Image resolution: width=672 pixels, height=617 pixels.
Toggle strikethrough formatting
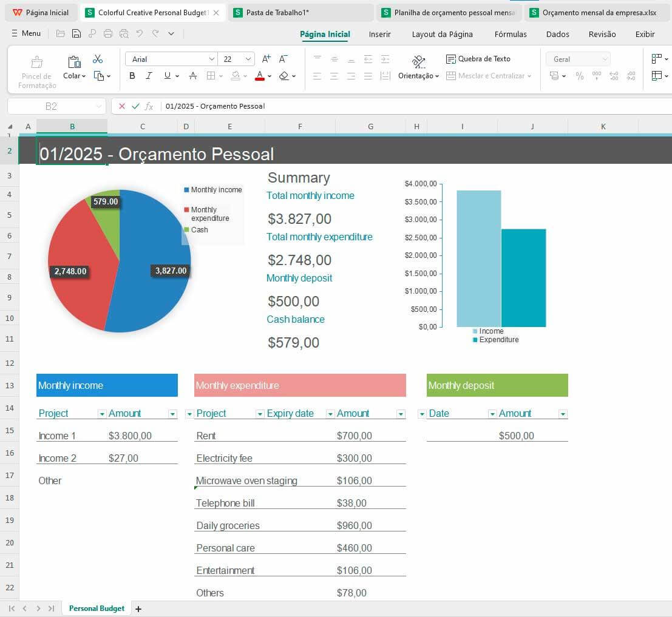tap(192, 76)
